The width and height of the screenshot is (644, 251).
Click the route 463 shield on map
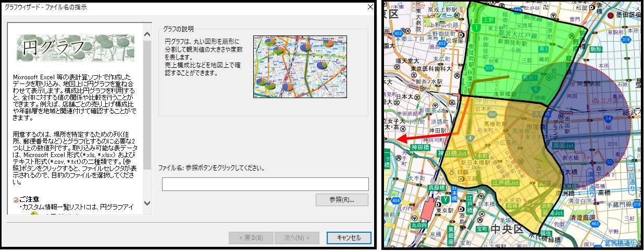click(x=595, y=224)
